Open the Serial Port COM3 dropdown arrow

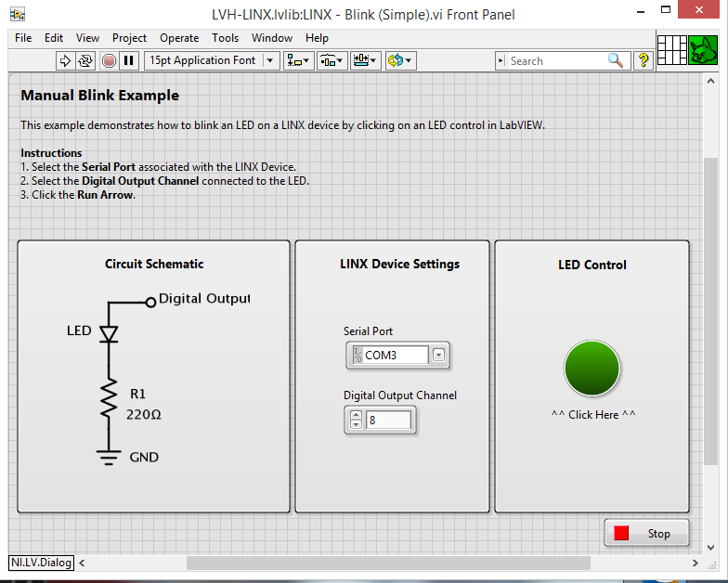[x=438, y=355]
